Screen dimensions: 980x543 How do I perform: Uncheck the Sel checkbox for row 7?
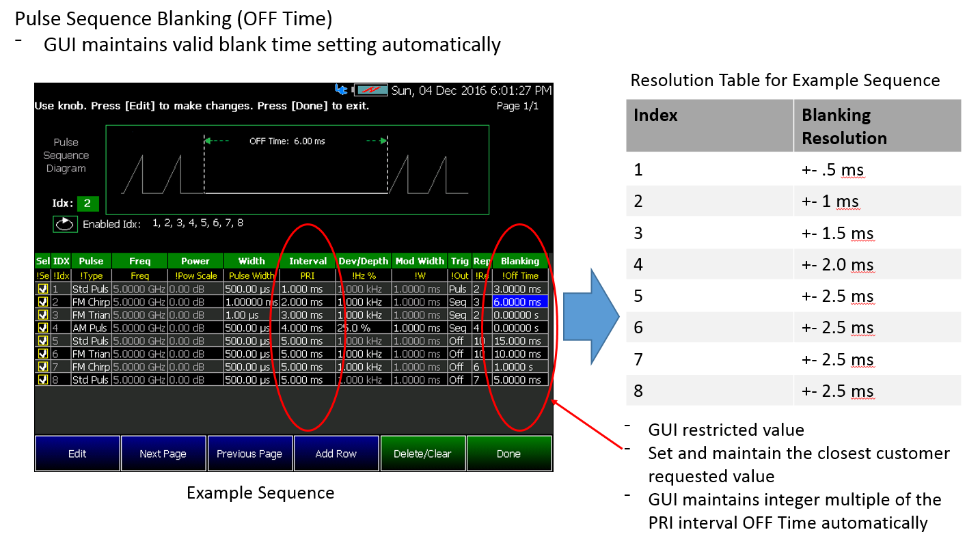click(x=43, y=367)
